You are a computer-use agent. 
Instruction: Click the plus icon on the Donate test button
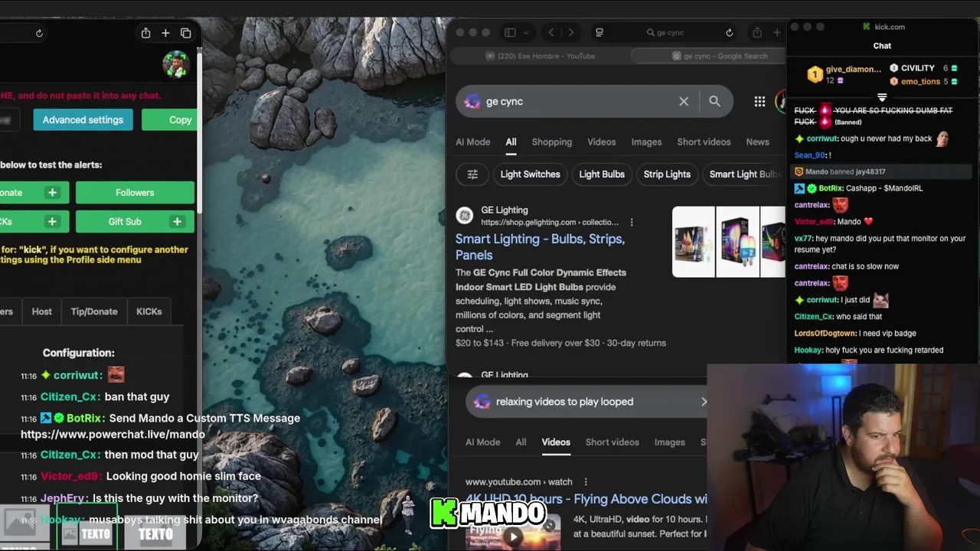pyautogui.click(x=52, y=193)
